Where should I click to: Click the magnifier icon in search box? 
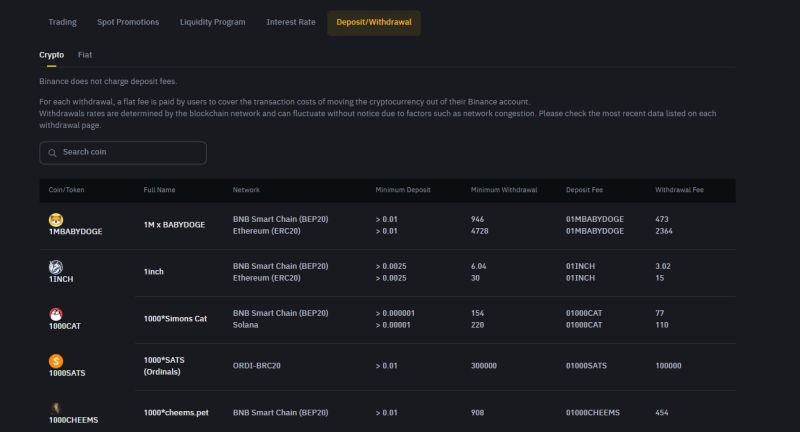[x=52, y=153]
